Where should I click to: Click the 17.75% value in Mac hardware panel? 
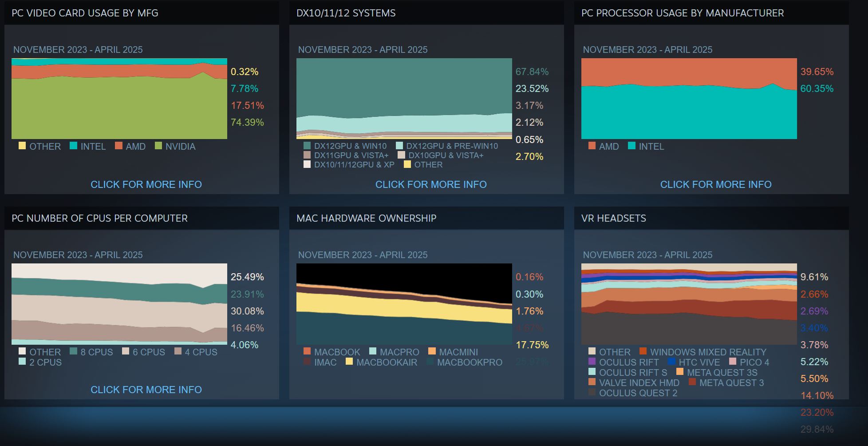coord(532,345)
